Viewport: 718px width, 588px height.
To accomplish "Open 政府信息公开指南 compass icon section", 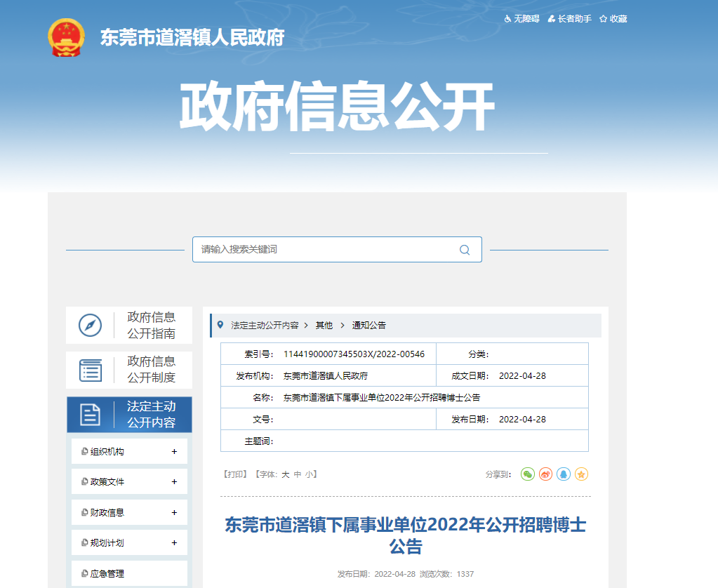I will [91, 325].
